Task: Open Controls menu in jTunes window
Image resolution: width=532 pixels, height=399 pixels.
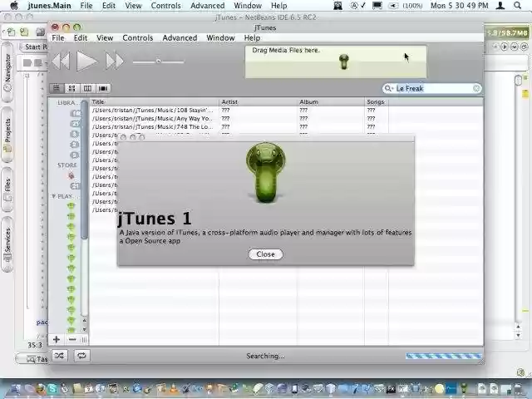Action: [x=138, y=38]
